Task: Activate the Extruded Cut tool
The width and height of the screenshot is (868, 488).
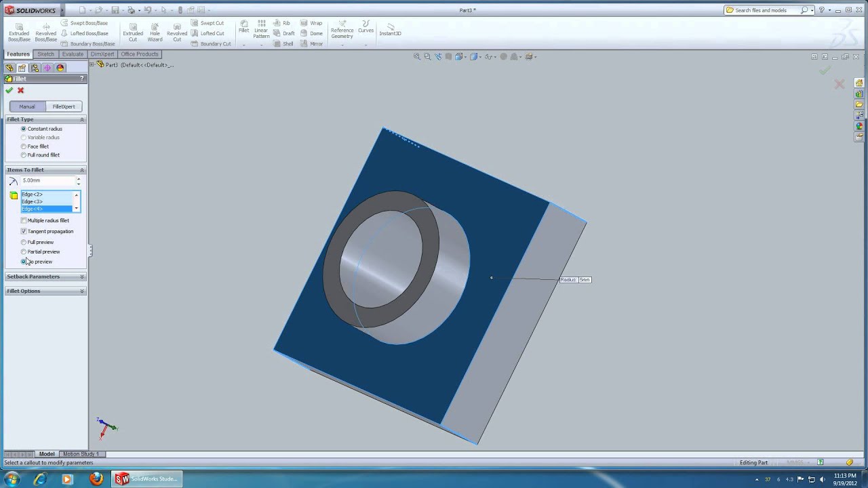Action: click(x=133, y=32)
